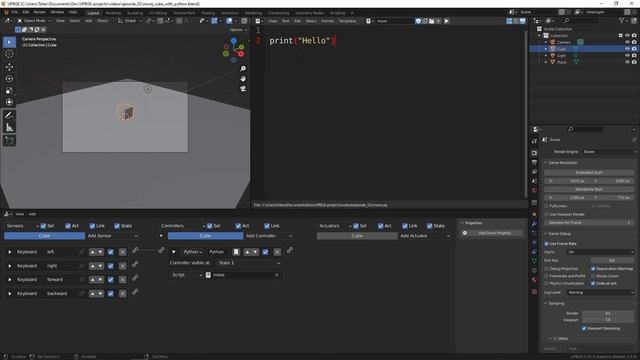Open the Add Sensor dropdown
Image resolution: width=640 pixels, height=360 pixels.
click(113, 236)
